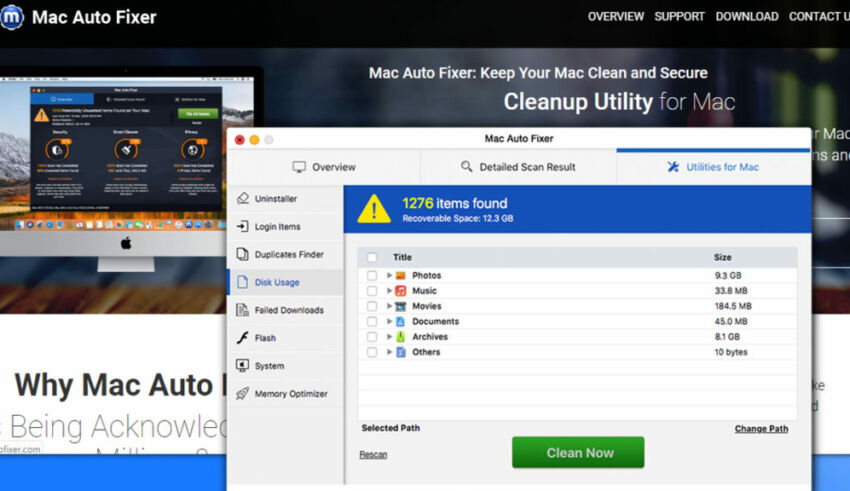
Task: Open DOWNLOAD in the website navigation
Action: (747, 17)
